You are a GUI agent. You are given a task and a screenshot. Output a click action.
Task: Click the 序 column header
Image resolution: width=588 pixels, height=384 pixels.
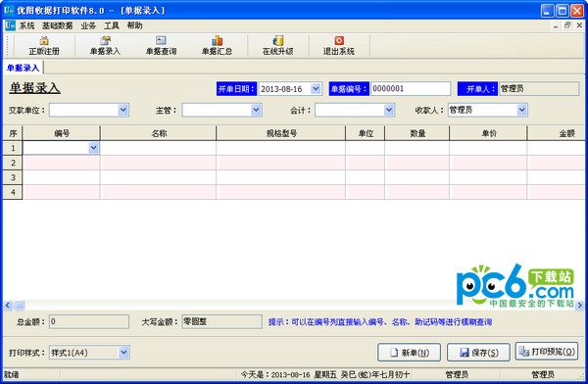tap(13, 133)
